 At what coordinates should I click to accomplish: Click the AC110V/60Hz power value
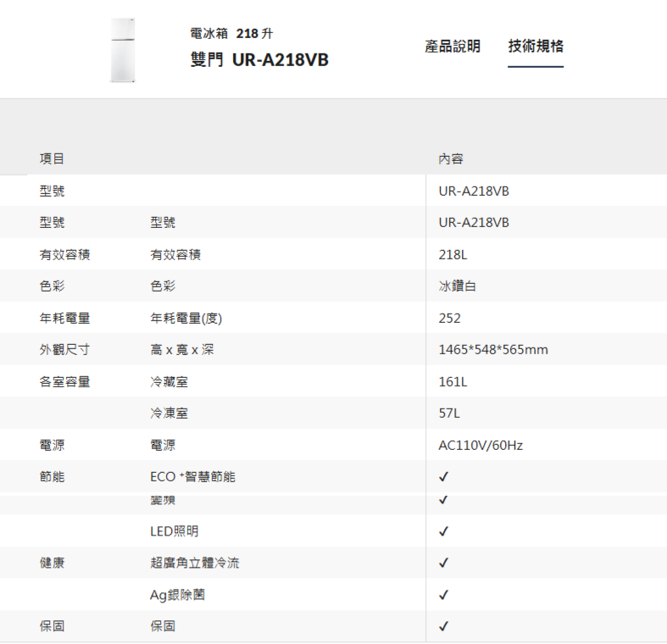[x=481, y=445]
